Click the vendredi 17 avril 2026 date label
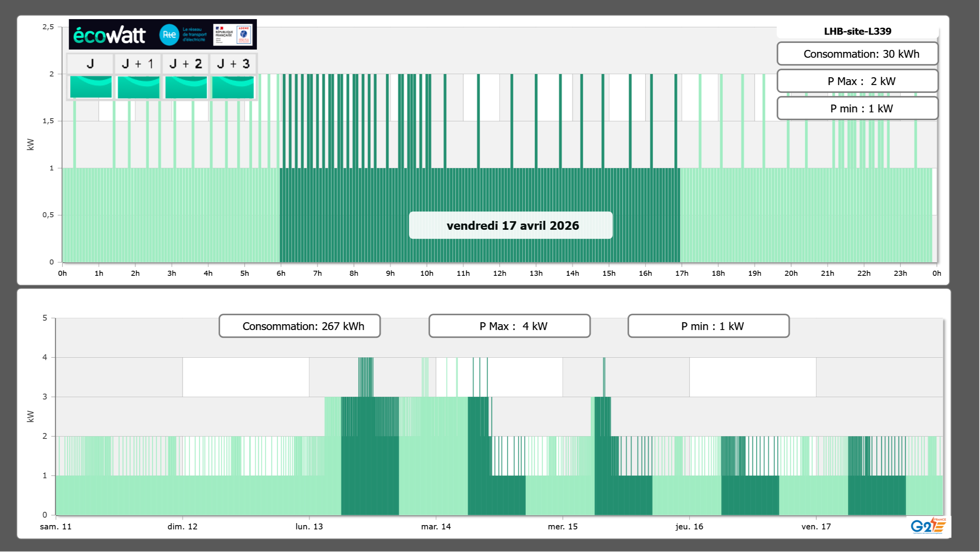 [510, 225]
